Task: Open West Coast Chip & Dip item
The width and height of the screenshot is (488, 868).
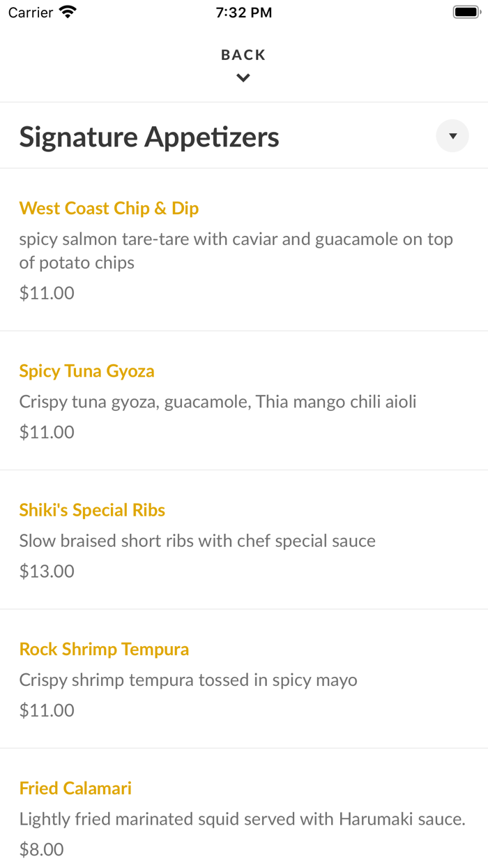Action: [x=109, y=208]
